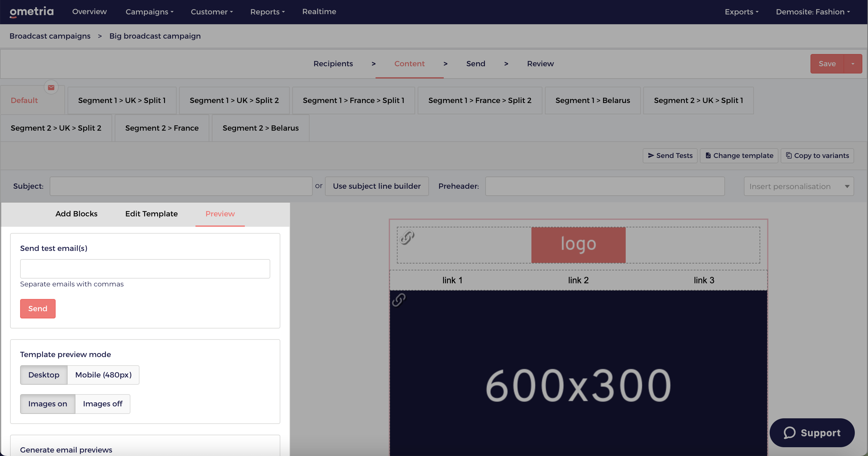
Task: Click the Ometria logo
Action: pyautogui.click(x=32, y=12)
